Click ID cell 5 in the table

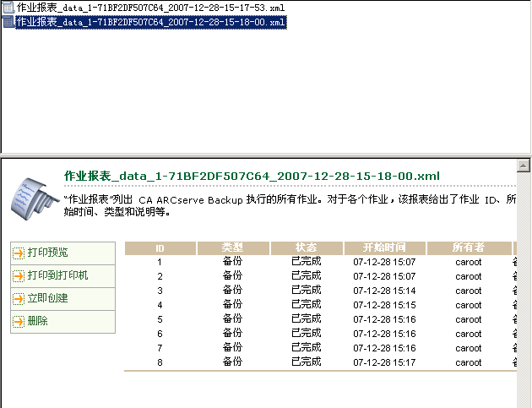[x=160, y=319]
